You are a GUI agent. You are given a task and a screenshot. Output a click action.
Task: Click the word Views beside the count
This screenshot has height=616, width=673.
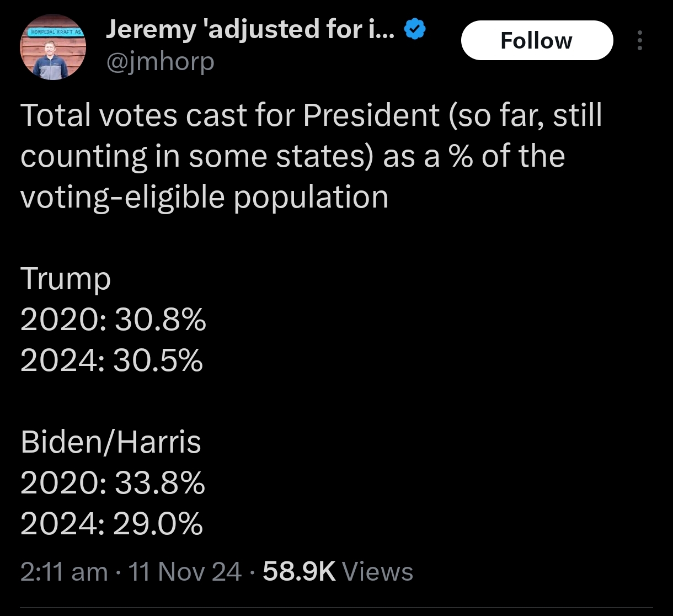[378, 571]
